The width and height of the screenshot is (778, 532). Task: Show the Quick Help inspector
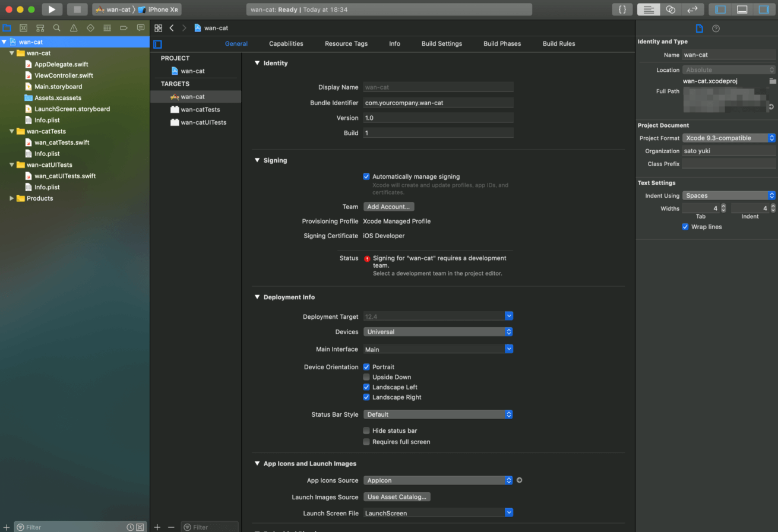(716, 28)
